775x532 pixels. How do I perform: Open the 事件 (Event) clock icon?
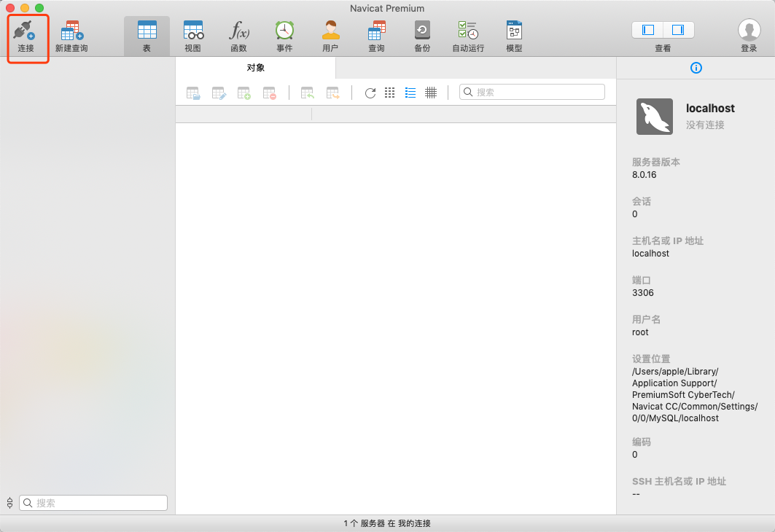[284, 31]
